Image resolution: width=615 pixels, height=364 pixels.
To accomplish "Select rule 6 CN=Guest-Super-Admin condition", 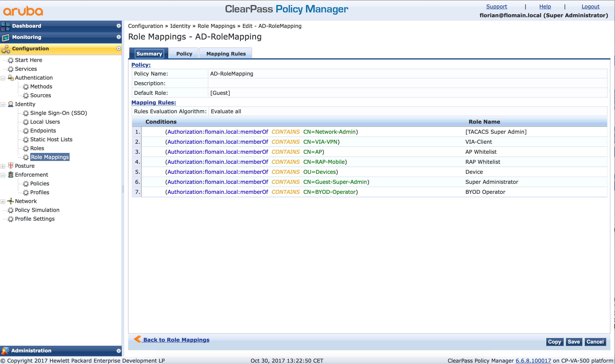I will pos(267,182).
